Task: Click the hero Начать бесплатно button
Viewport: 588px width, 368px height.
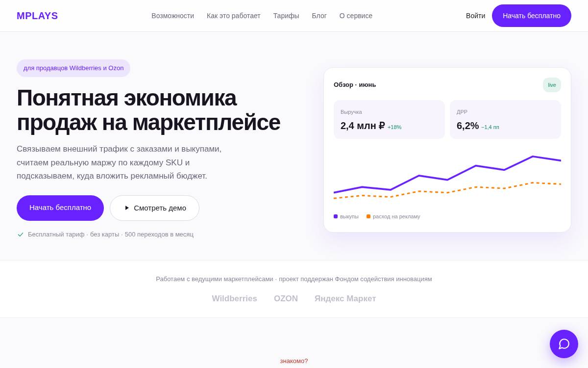Action: pos(60,208)
